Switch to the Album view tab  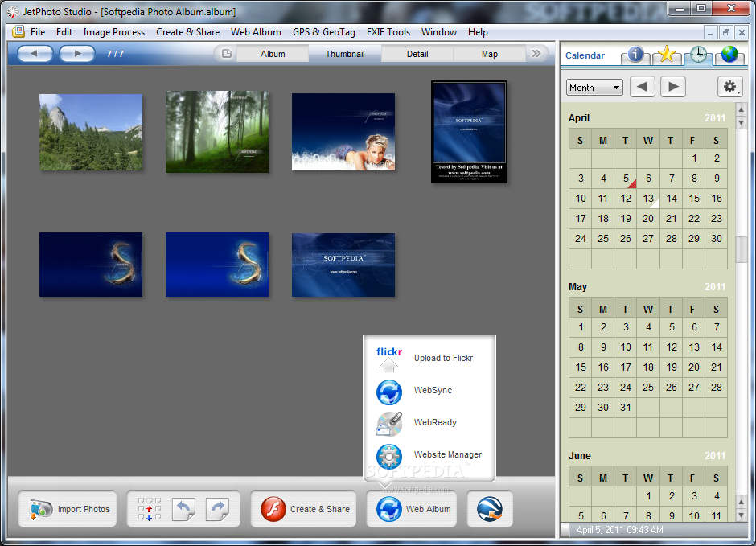coord(273,54)
